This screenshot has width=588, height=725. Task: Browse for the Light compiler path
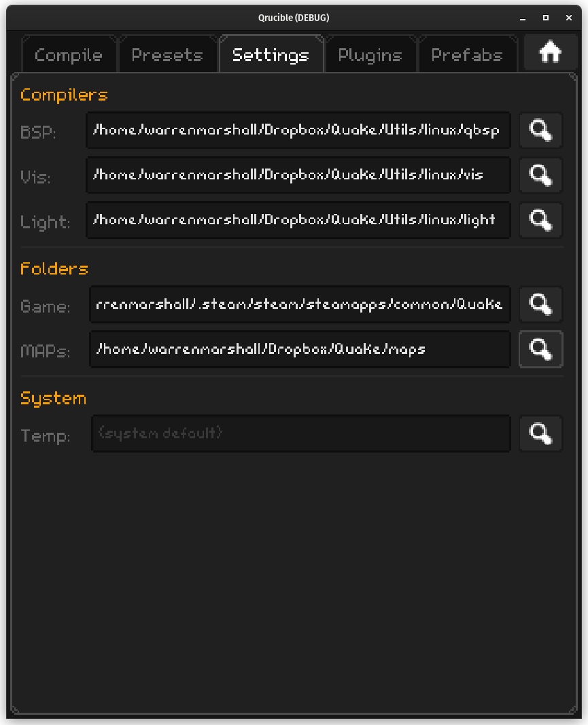tap(540, 220)
